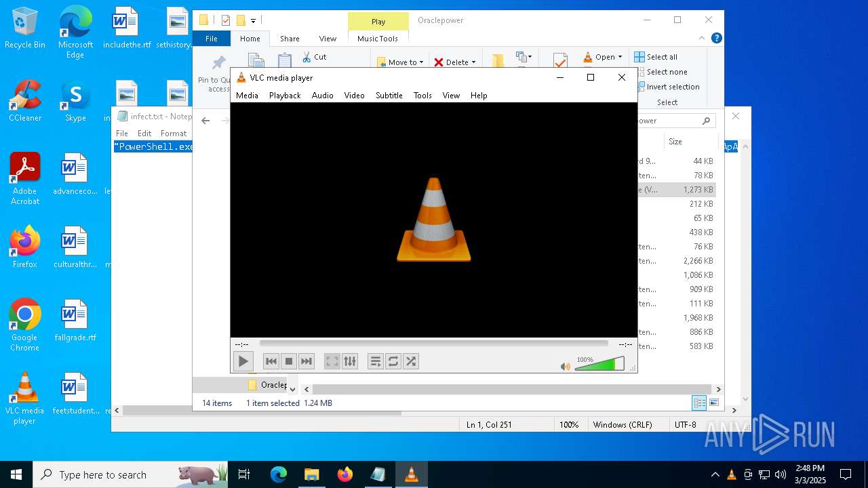Click the Explorer search box

click(x=675, y=121)
